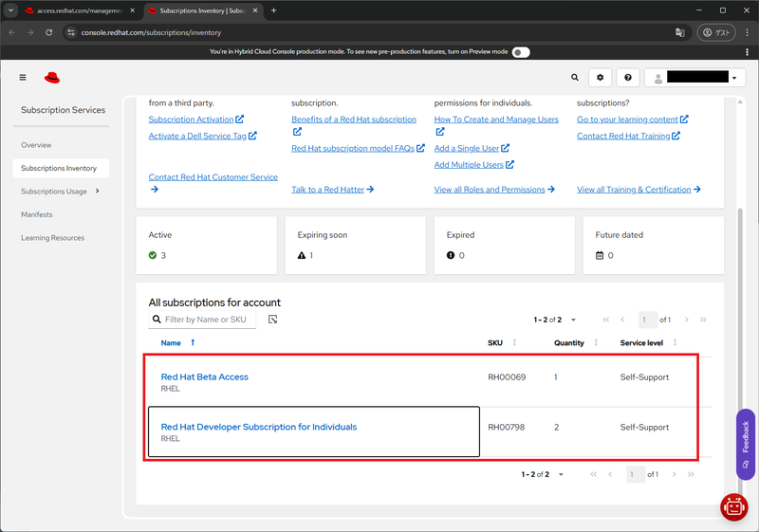
Task: Click the Talk to a Red Hatter link
Action: [333, 189]
